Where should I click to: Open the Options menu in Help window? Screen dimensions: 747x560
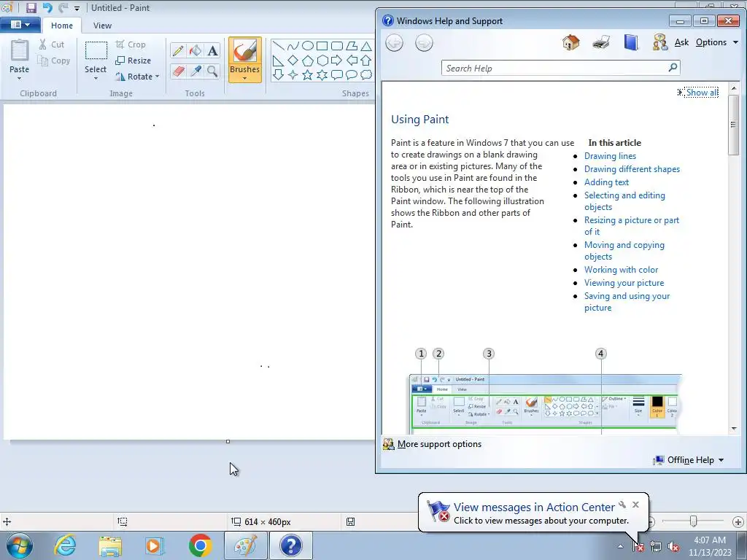coord(716,42)
